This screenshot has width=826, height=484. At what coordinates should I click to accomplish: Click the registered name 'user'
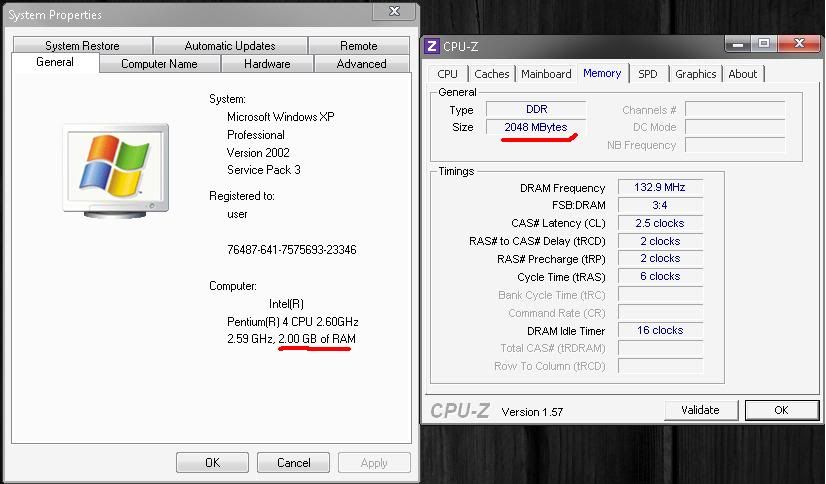237,214
